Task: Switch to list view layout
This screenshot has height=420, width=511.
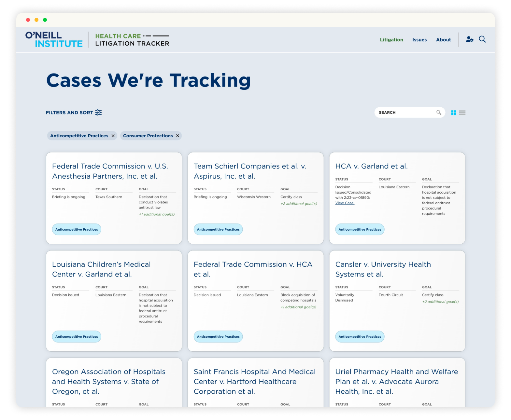Action: (x=462, y=113)
